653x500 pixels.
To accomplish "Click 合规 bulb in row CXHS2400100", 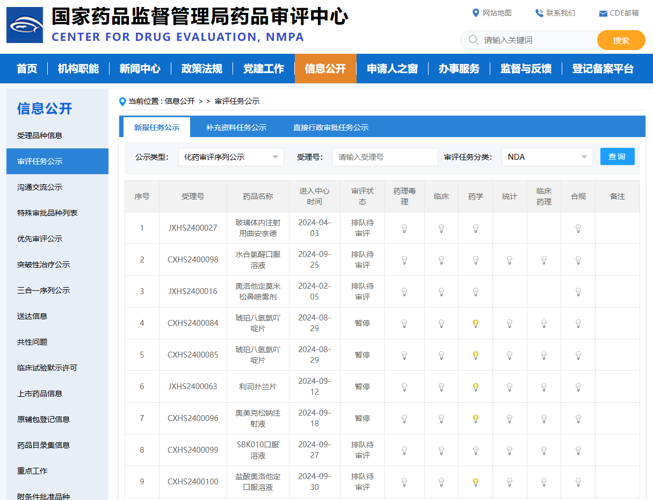I will [578, 482].
